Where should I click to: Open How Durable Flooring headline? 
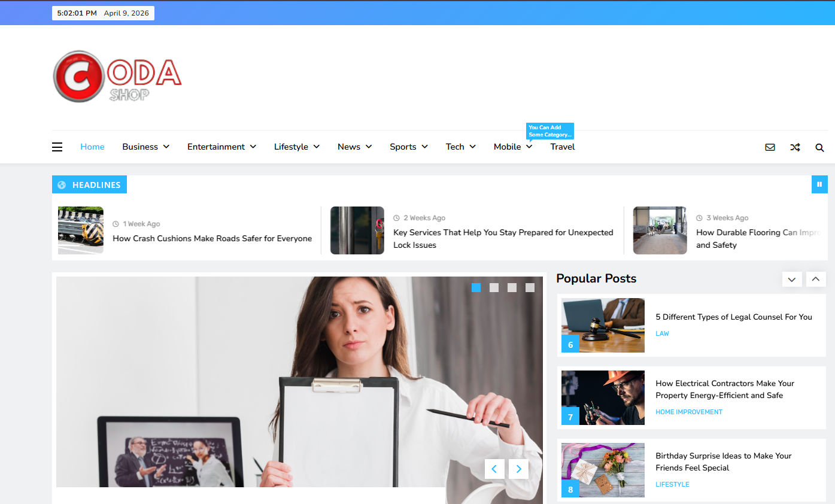pos(759,239)
